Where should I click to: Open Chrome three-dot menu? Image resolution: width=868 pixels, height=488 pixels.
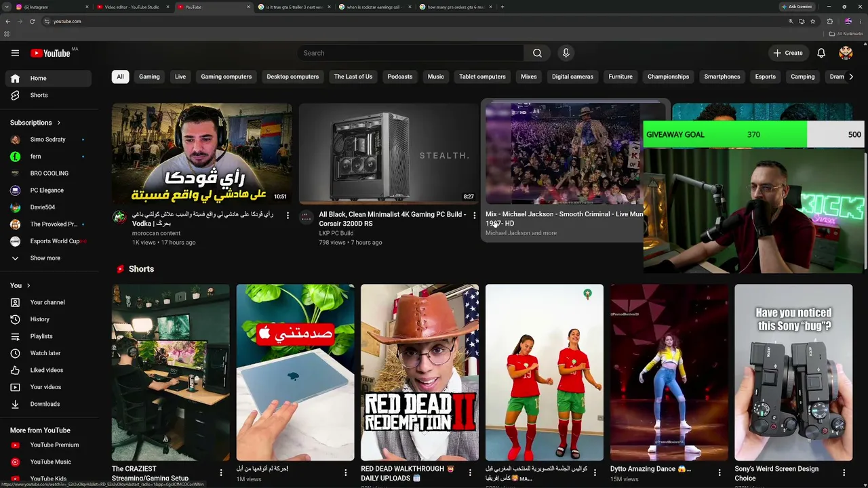860,21
